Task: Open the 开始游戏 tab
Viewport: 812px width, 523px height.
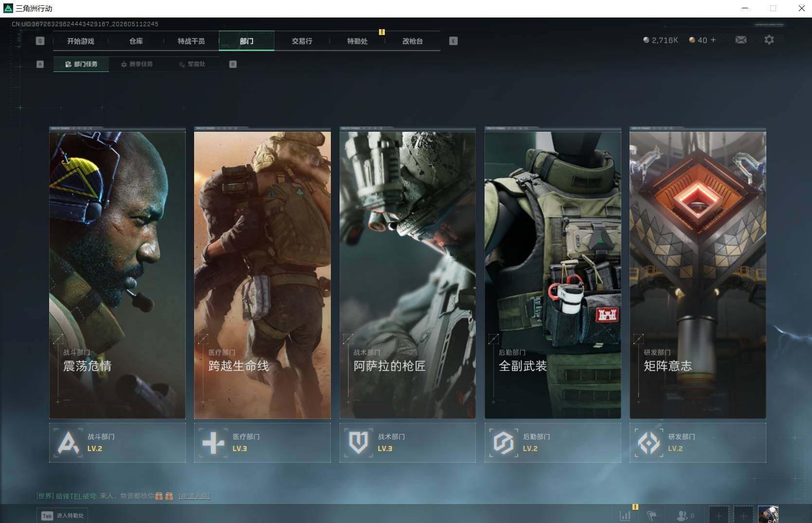Action: [x=81, y=41]
